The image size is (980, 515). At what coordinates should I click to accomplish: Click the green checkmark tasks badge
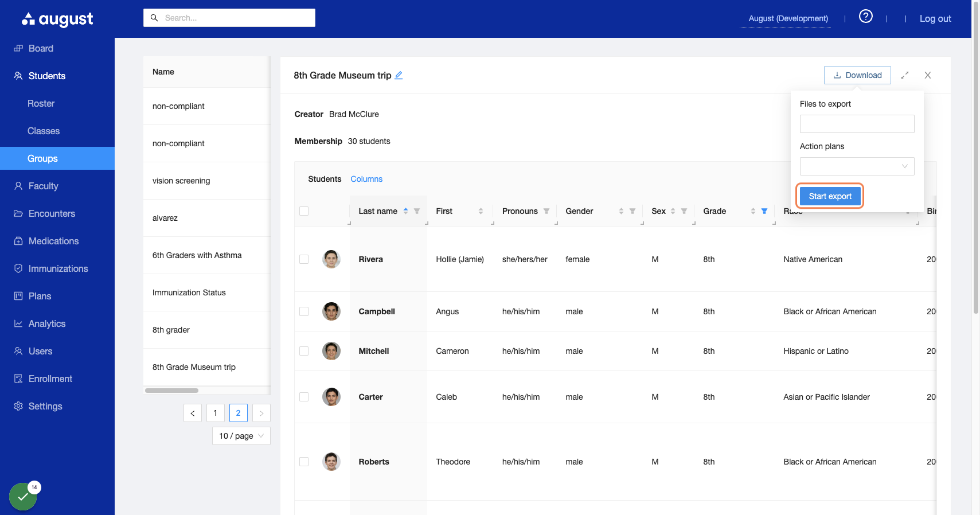(x=23, y=497)
